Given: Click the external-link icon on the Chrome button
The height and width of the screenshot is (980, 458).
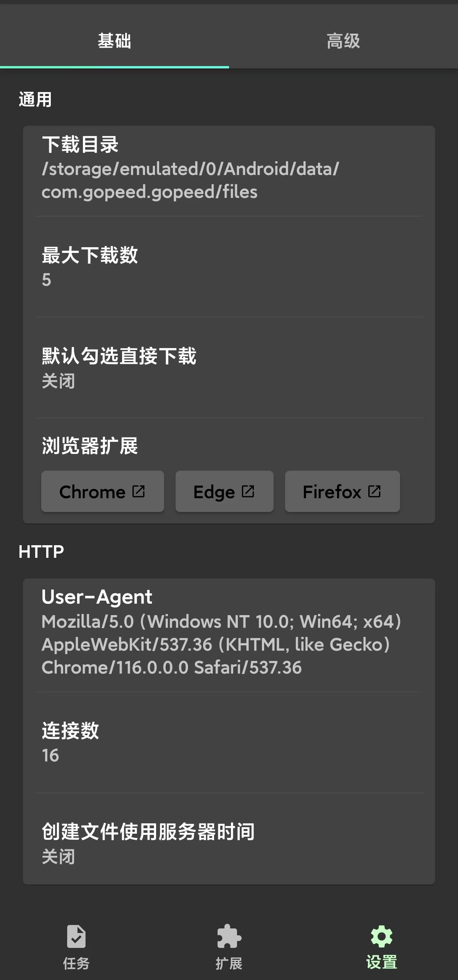Looking at the screenshot, I should click(x=139, y=491).
